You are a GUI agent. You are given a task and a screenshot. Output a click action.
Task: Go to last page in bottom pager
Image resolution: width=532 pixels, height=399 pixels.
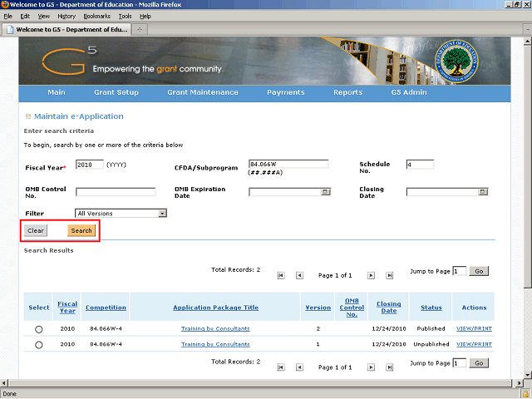coord(390,367)
